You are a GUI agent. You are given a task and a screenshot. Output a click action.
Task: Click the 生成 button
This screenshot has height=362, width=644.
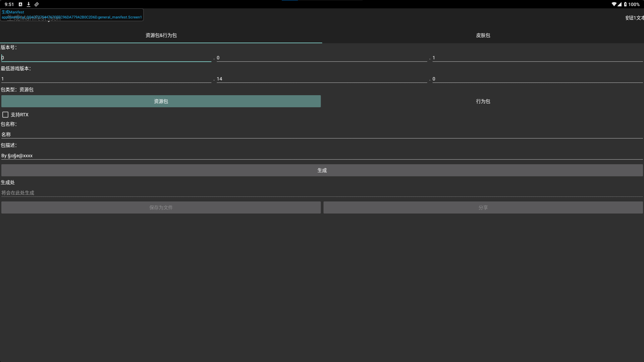[322, 170]
